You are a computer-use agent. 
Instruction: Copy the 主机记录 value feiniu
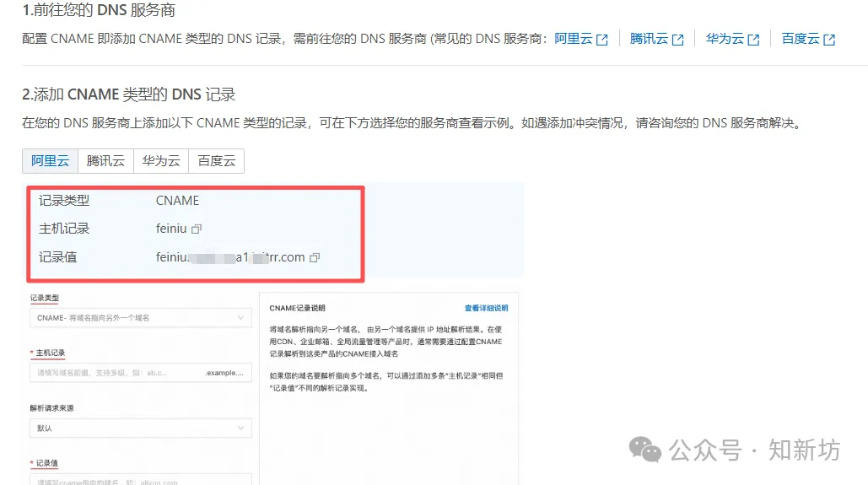click(x=197, y=229)
